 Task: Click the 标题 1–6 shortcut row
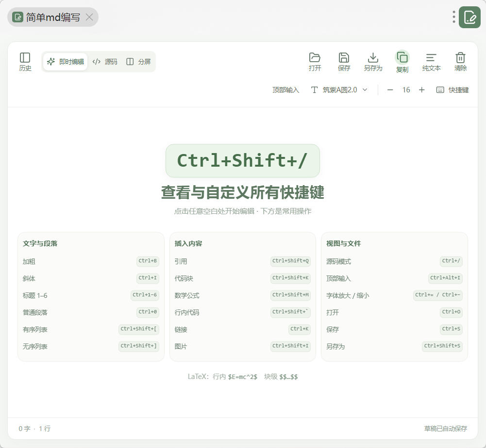coord(91,295)
